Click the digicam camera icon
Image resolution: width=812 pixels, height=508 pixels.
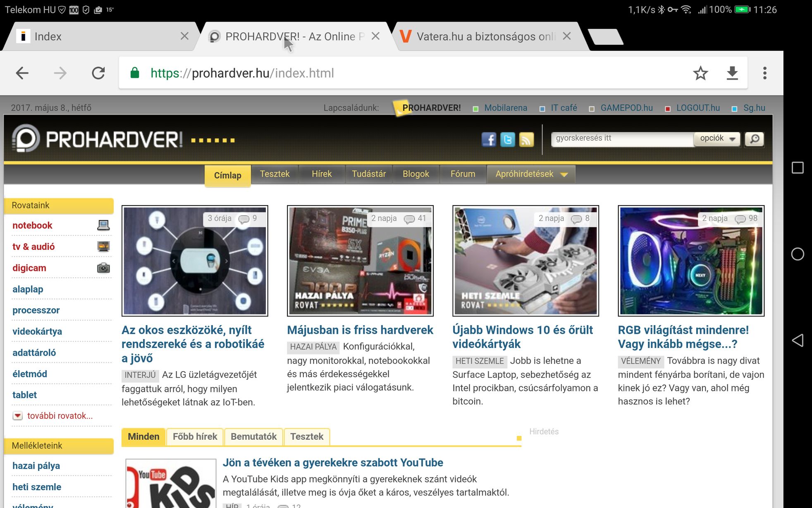tap(103, 268)
